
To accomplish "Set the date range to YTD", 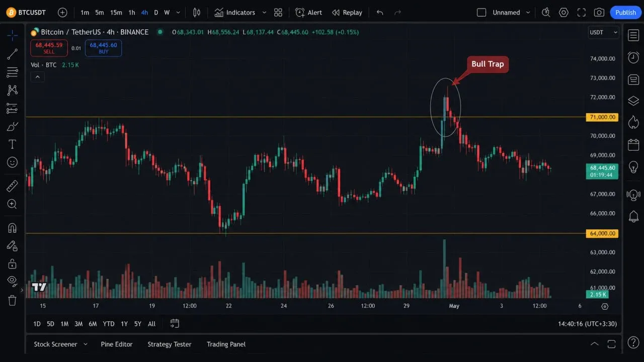I will (108, 324).
